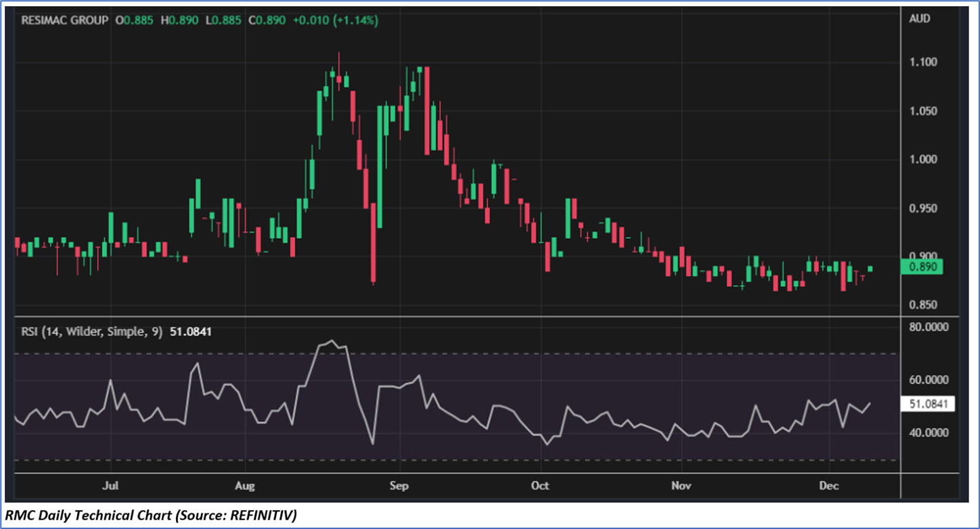Click the Aug label on time axis
The image size is (980, 529).
pos(246,486)
